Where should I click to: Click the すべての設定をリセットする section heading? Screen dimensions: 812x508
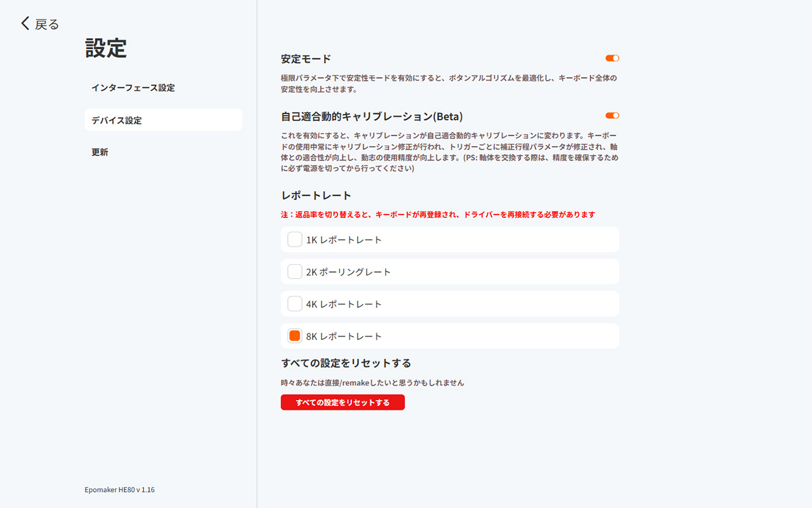click(346, 362)
